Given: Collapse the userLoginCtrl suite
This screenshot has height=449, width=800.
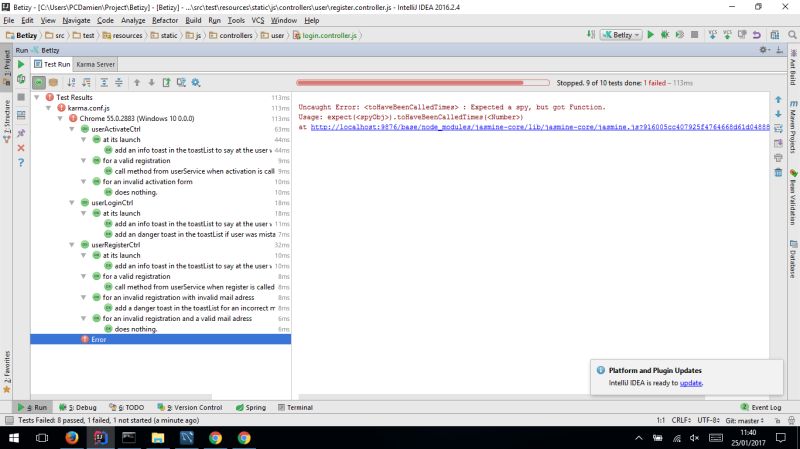Looking at the screenshot, I should click(x=72, y=203).
